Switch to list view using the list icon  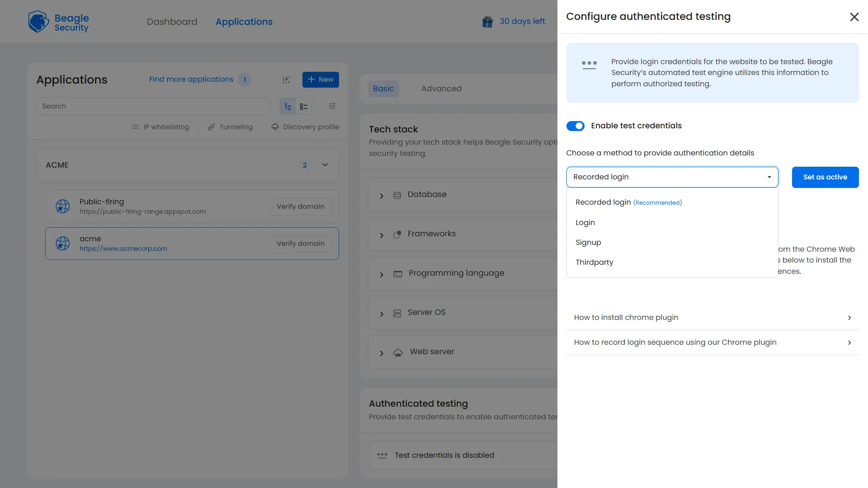[x=303, y=106]
